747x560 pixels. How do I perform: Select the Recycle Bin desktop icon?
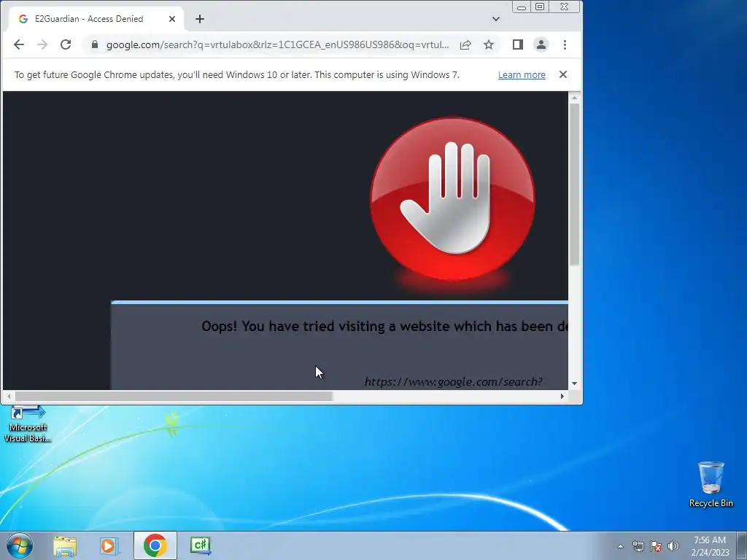click(711, 484)
